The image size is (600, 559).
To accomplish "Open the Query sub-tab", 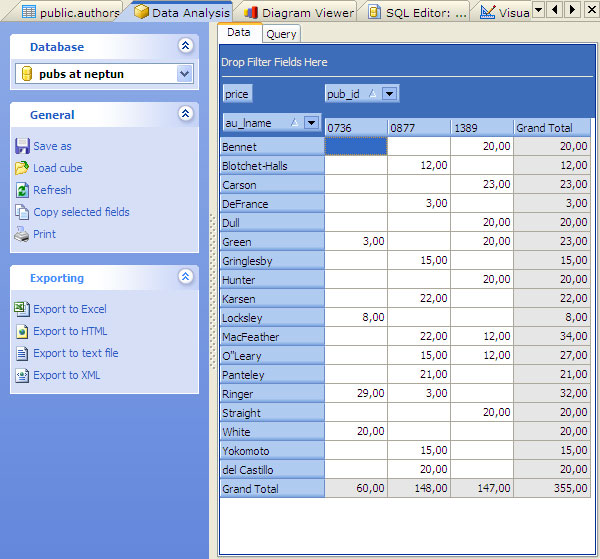I will (281, 34).
